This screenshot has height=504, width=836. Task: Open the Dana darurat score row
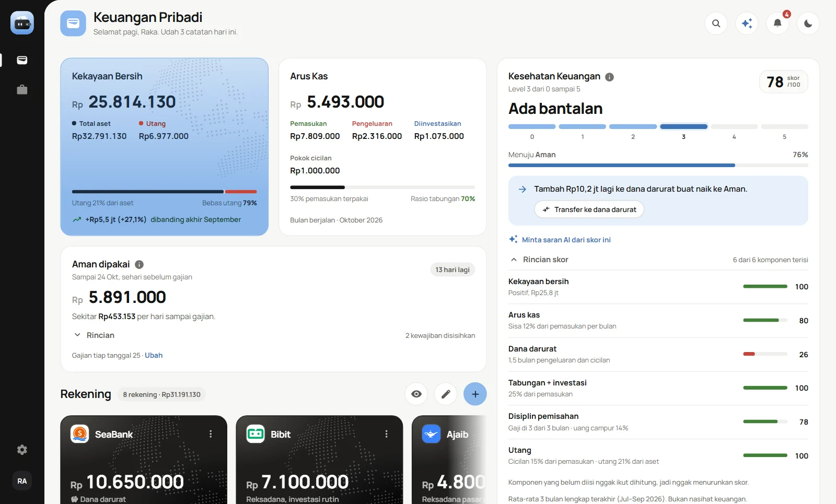[x=658, y=355]
